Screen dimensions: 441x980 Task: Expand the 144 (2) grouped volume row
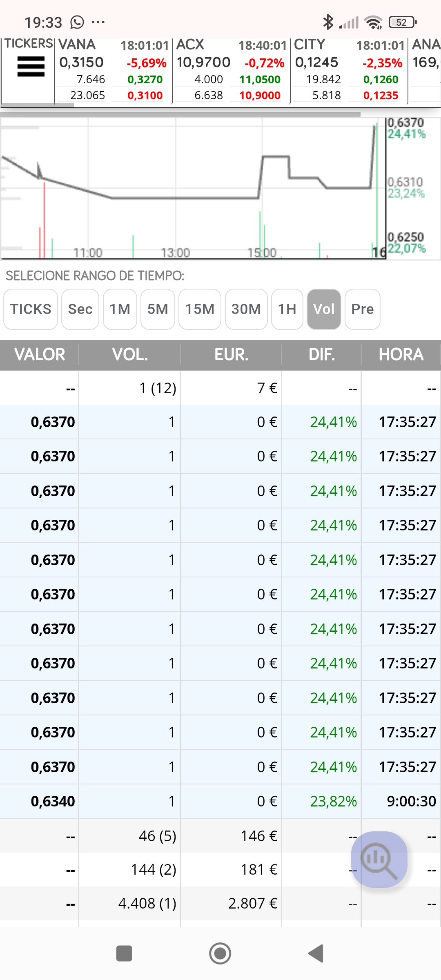click(x=220, y=870)
